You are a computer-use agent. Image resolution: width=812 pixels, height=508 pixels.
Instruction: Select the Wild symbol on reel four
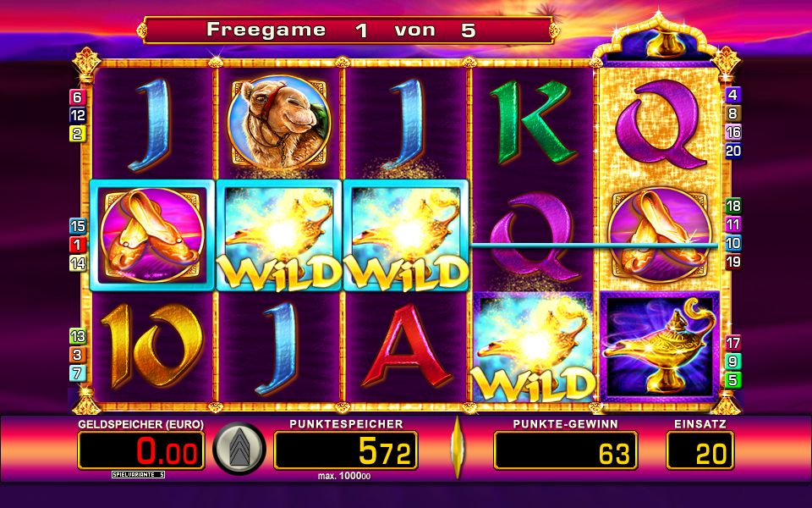(x=533, y=346)
